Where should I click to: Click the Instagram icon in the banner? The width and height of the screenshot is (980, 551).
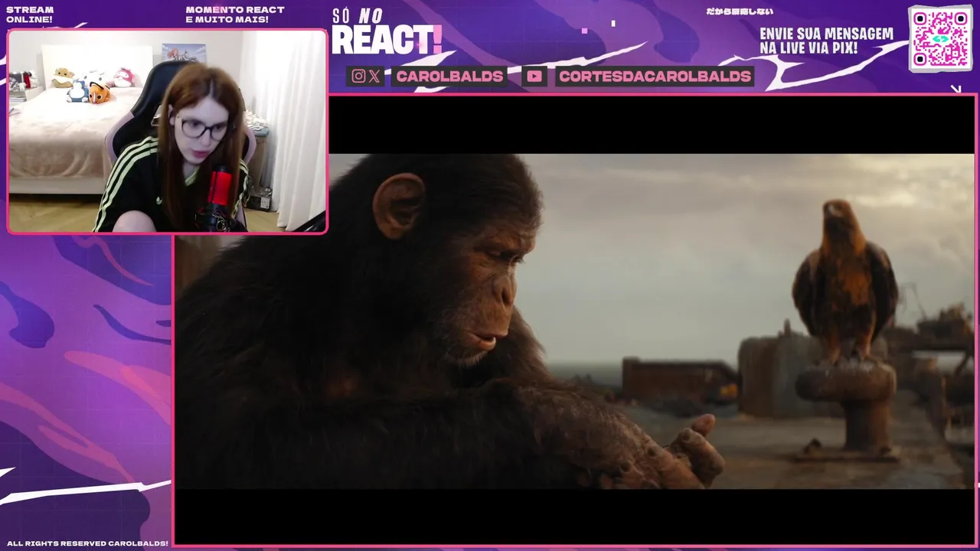point(358,76)
